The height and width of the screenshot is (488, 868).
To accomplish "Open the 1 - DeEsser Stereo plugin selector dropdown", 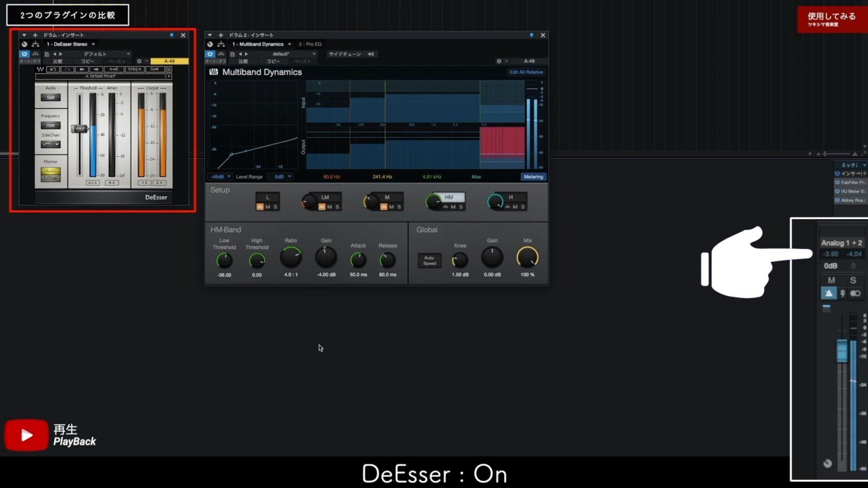I will 70,44.
